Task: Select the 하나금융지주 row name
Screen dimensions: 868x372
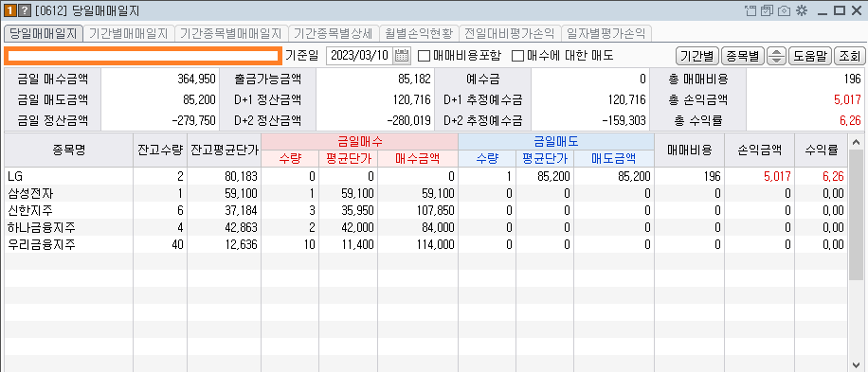Action: click(x=42, y=228)
